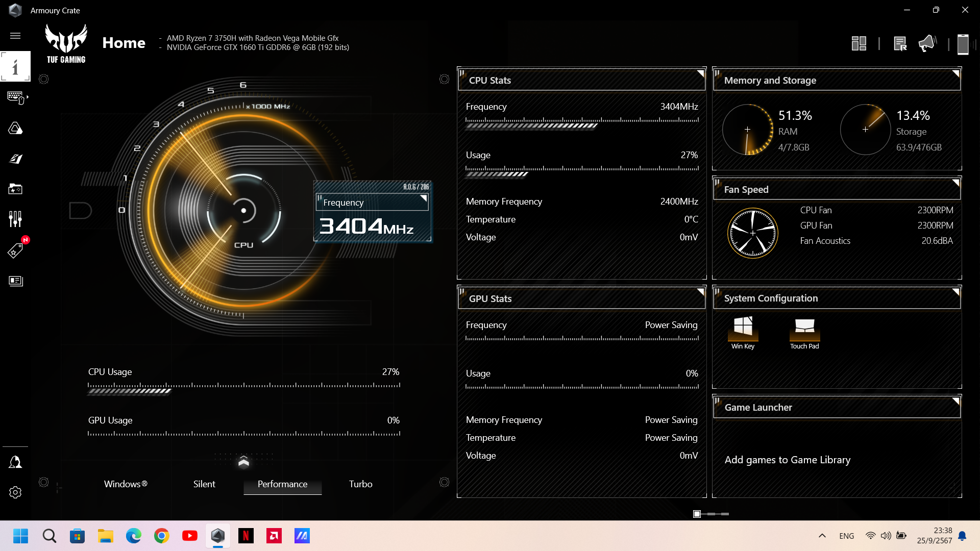Open the Frequency gauge dropdown arrow

coord(423,198)
